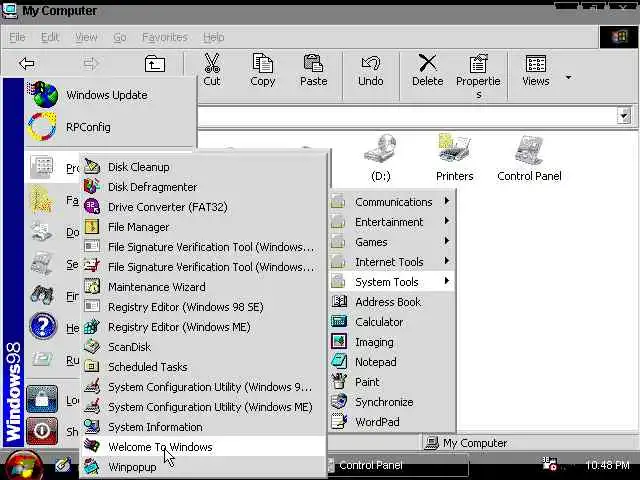Open the Help menu
The image size is (640, 480).
click(x=213, y=37)
